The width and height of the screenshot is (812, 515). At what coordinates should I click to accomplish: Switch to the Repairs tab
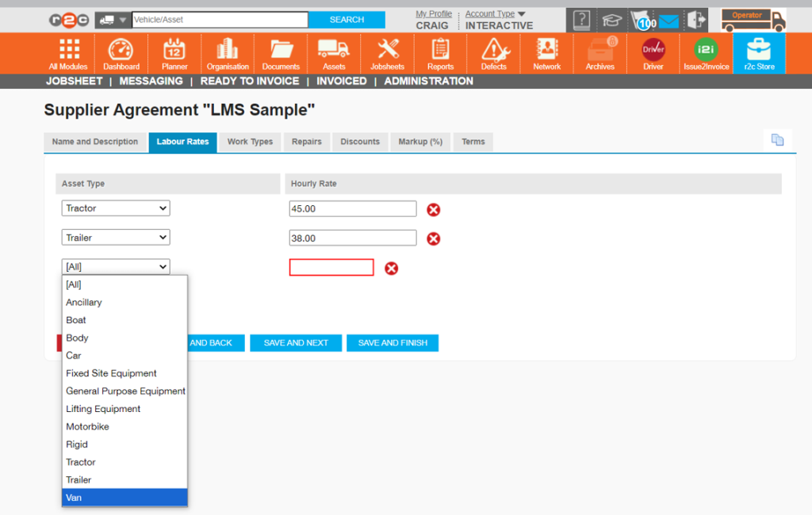pos(306,142)
